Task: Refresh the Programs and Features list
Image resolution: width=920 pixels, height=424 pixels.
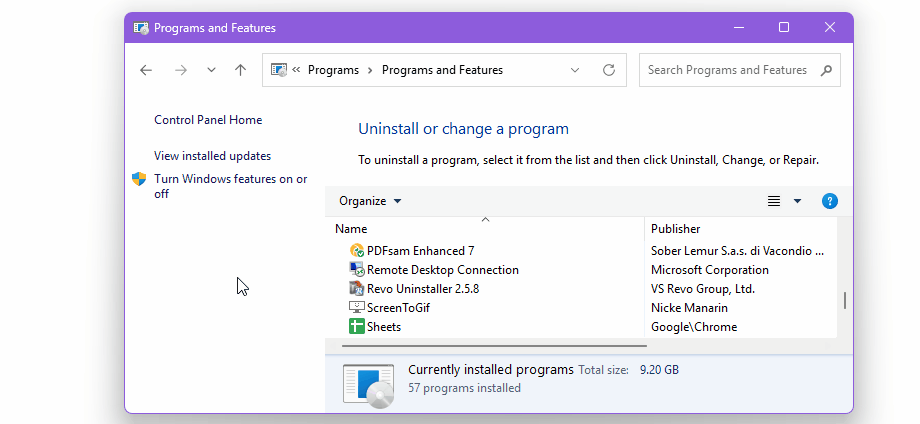Action: pyautogui.click(x=609, y=70)
